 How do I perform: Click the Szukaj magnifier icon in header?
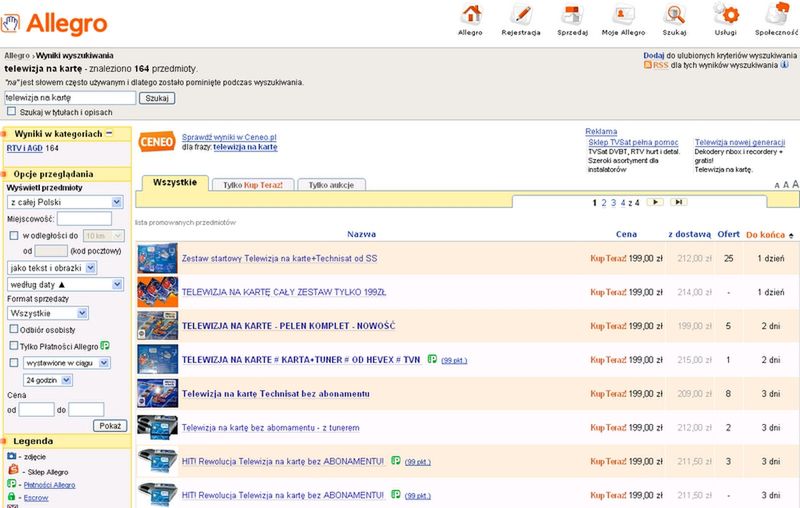tap(674, 14)
